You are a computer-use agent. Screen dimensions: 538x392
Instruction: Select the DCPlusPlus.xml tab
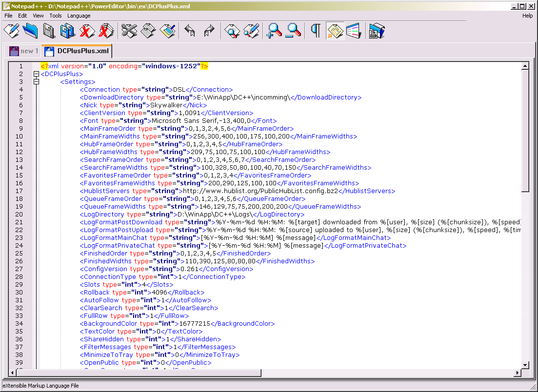[77, 51]
